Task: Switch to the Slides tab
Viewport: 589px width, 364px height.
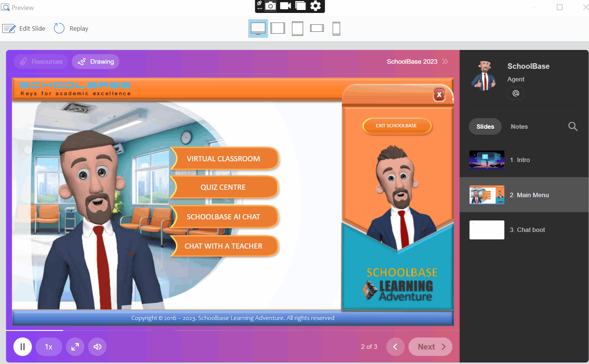Action: point(485,127)
